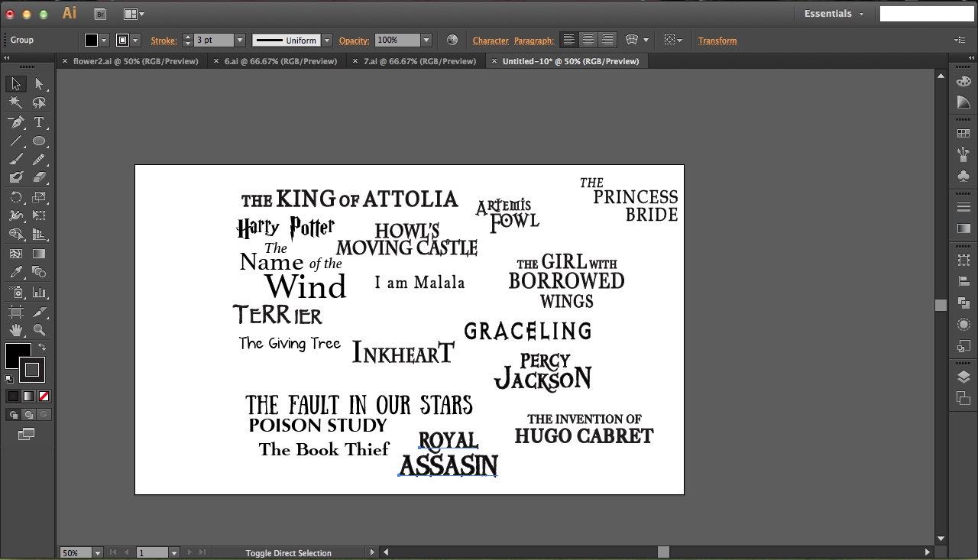Select the Hand tool

tap(16, 330)
